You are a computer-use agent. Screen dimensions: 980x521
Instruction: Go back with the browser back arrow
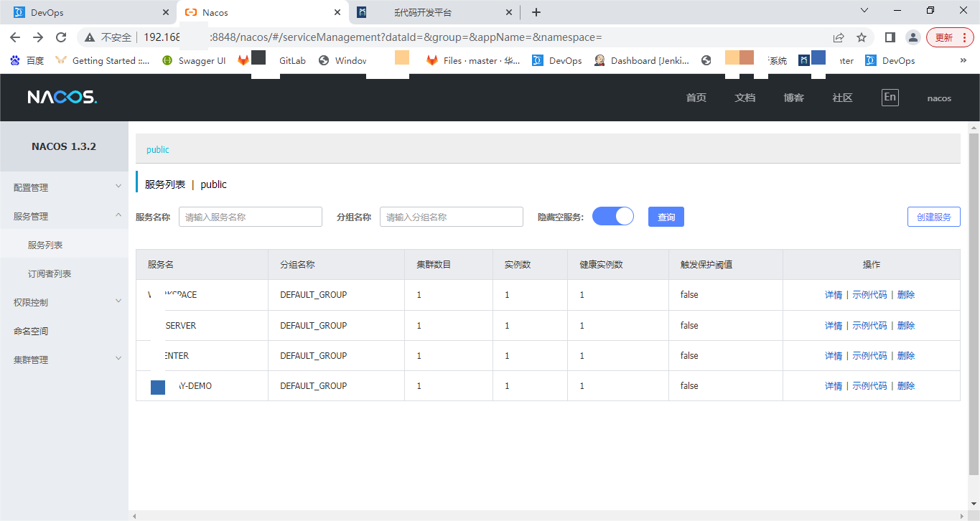coord(15,37)
